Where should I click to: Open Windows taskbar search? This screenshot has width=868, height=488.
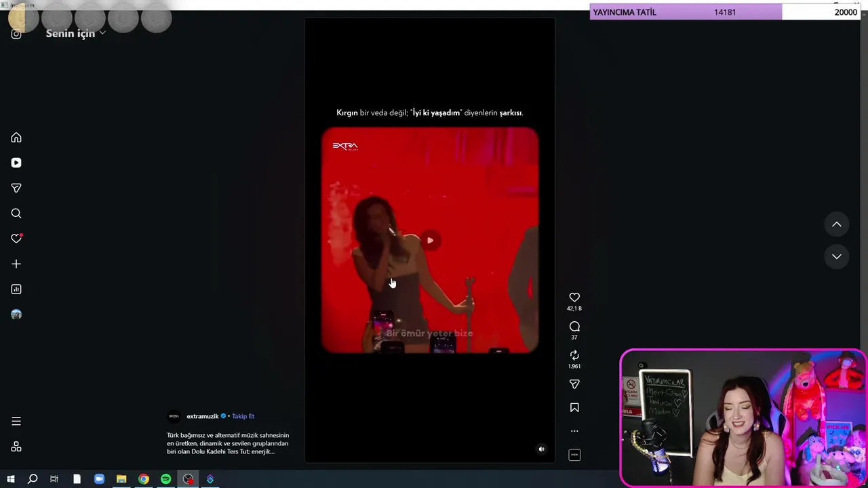33,479
